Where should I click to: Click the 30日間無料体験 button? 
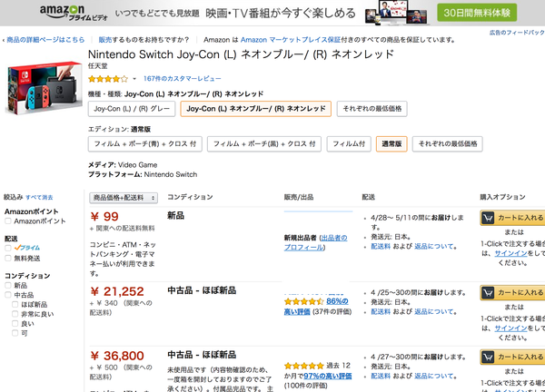[477, 13]
